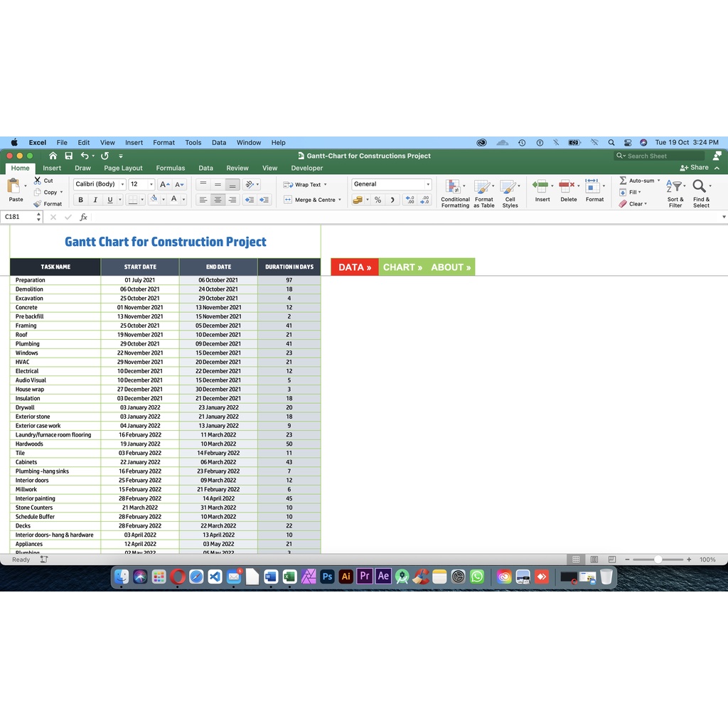The width and height of the screenshot is (728, 728).
Task: Click the Name Box showing C181
Action: click(x=21, y=217)
